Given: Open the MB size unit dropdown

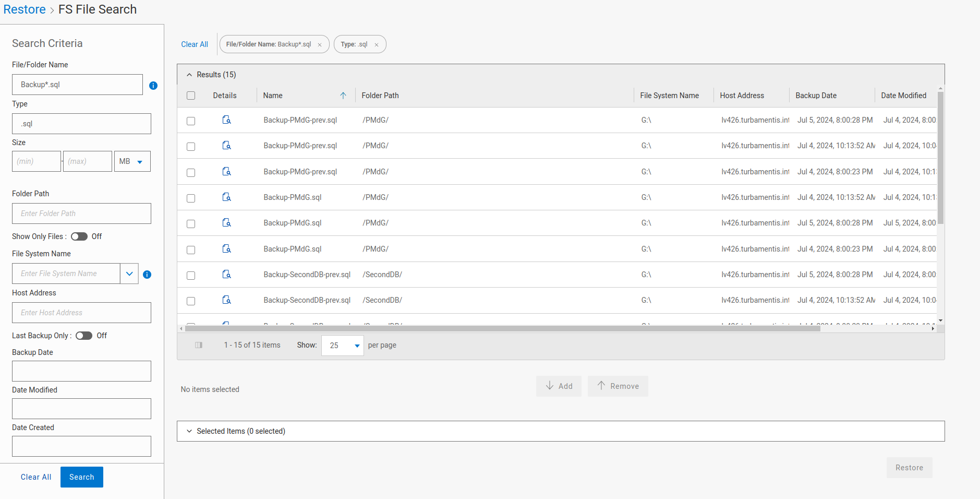Looking at the screenshot, I should tap(132, 161).
